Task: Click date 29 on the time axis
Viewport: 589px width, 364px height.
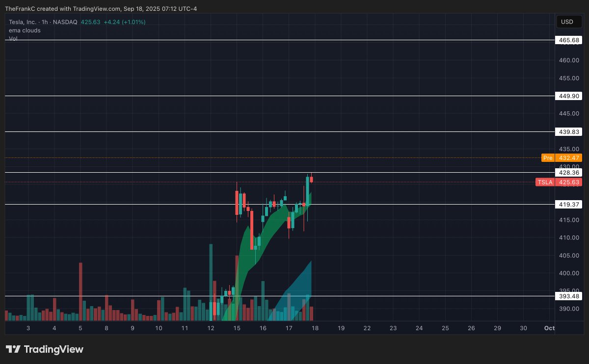Action: point(497,328)
